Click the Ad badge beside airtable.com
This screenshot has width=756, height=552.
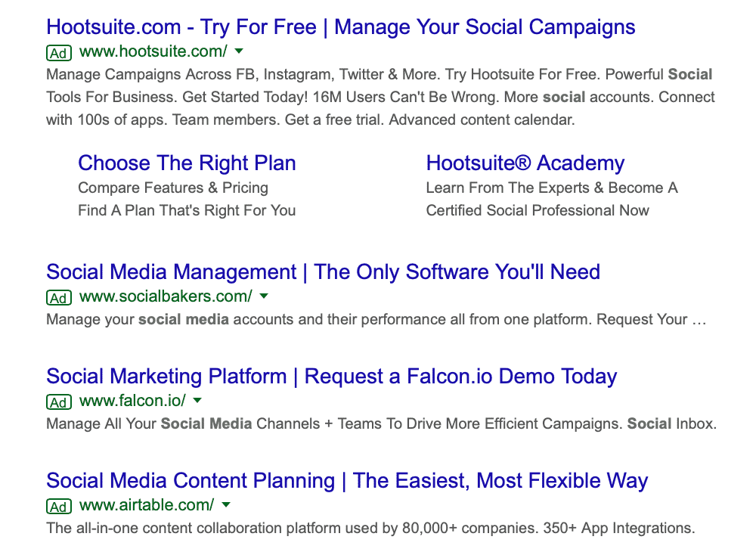[59, 506]
